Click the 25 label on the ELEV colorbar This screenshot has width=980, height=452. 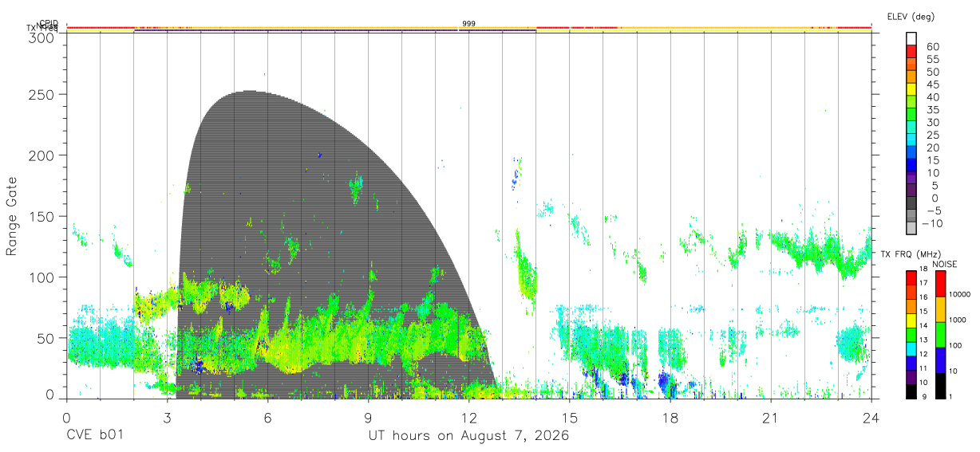click(933, 136)
